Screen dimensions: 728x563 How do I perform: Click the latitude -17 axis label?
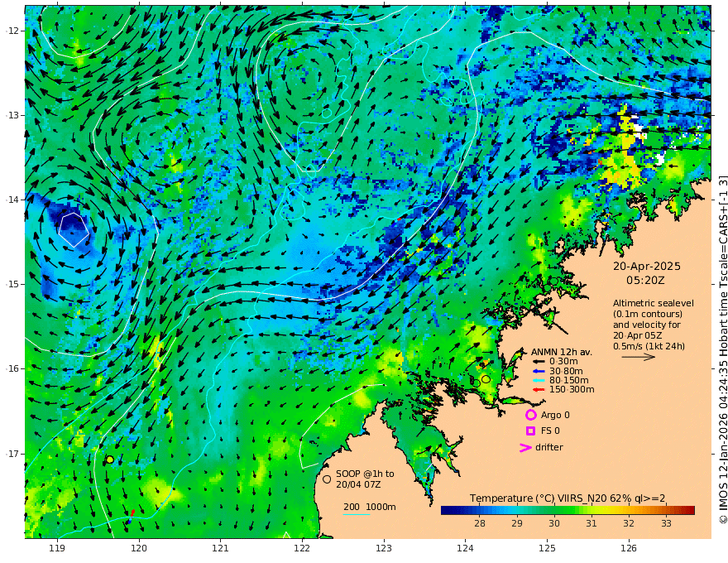pyautogui.click(x=13, y=454)
